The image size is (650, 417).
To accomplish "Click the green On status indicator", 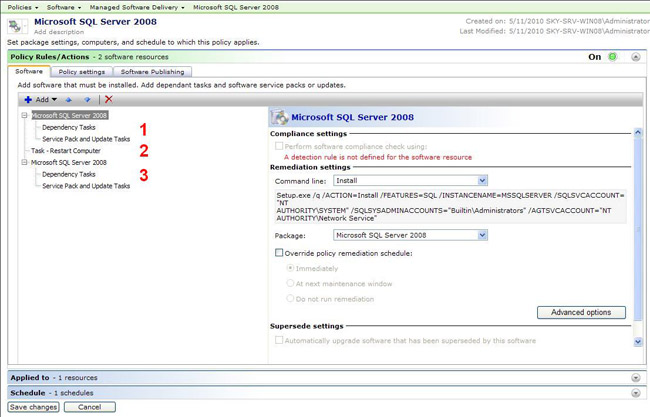I will point(612,57).
